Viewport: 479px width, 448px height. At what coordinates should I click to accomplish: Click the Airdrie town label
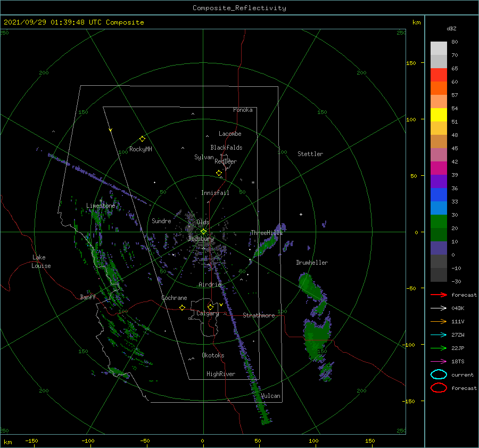(210, 284)
